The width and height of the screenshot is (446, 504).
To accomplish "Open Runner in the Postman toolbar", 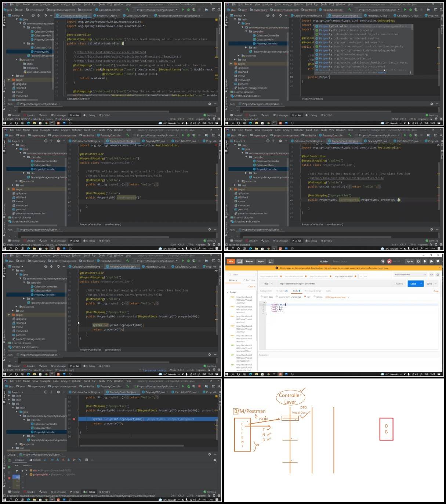I will click(x=250, y=261).
